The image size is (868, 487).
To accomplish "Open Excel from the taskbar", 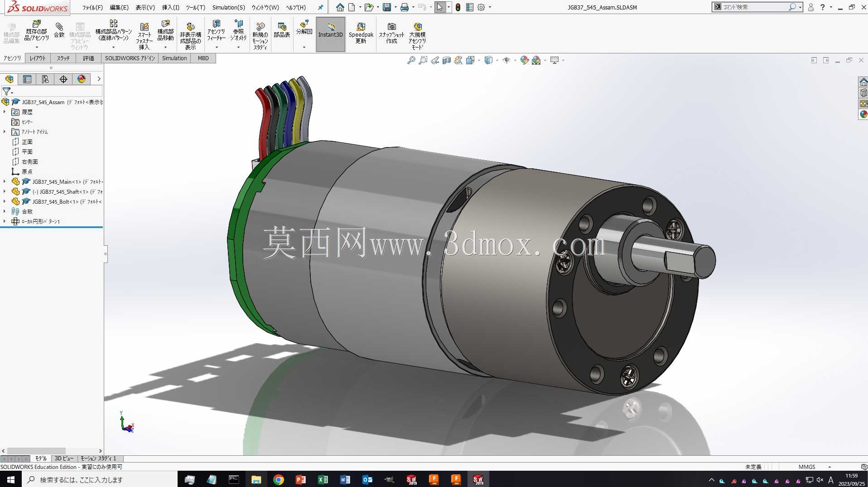I will coord(323,480).
